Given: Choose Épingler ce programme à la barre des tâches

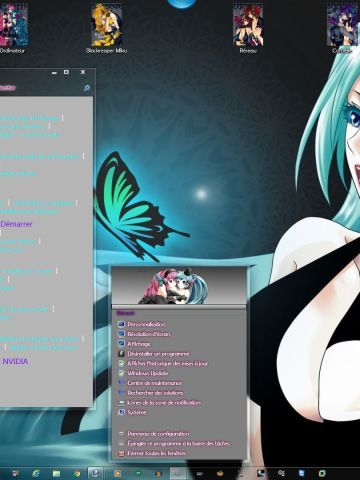Looking at the screenshot, I should [179, 443].
